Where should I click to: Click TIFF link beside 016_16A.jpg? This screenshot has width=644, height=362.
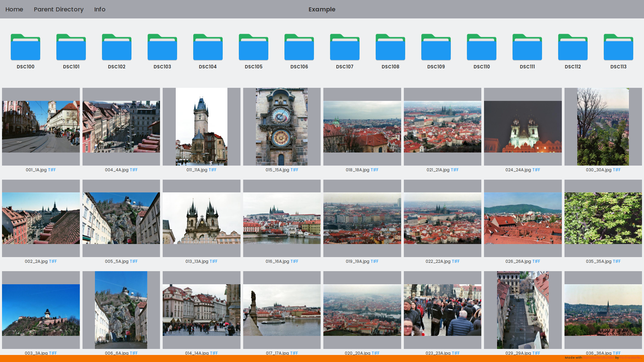[x=294, y=261]
